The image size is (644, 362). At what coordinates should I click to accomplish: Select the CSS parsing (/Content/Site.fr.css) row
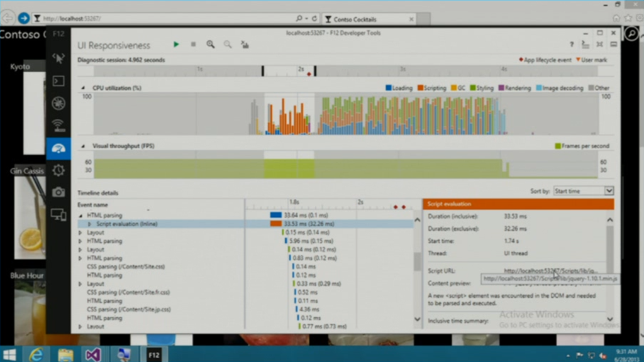(246, 292)
